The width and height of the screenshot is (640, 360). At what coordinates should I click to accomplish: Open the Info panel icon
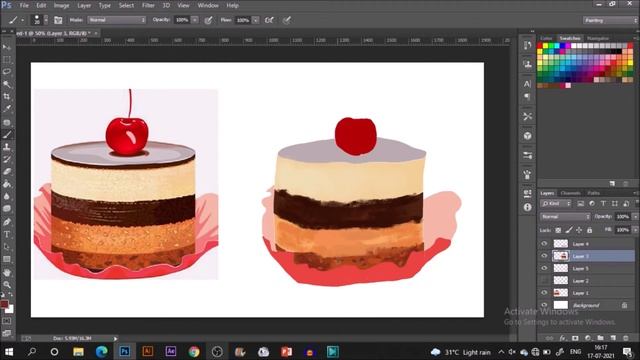pos(527,207)
